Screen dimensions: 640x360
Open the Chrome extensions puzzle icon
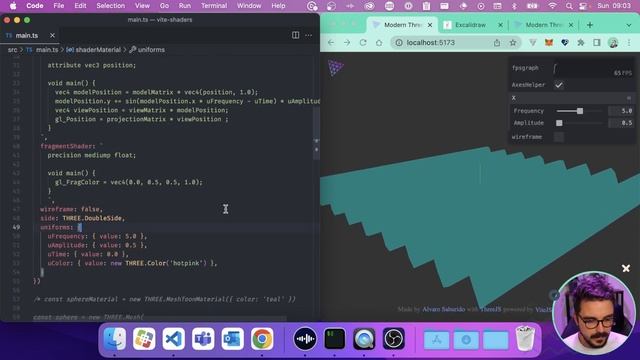pyautogui.click(x=581, y=42)
